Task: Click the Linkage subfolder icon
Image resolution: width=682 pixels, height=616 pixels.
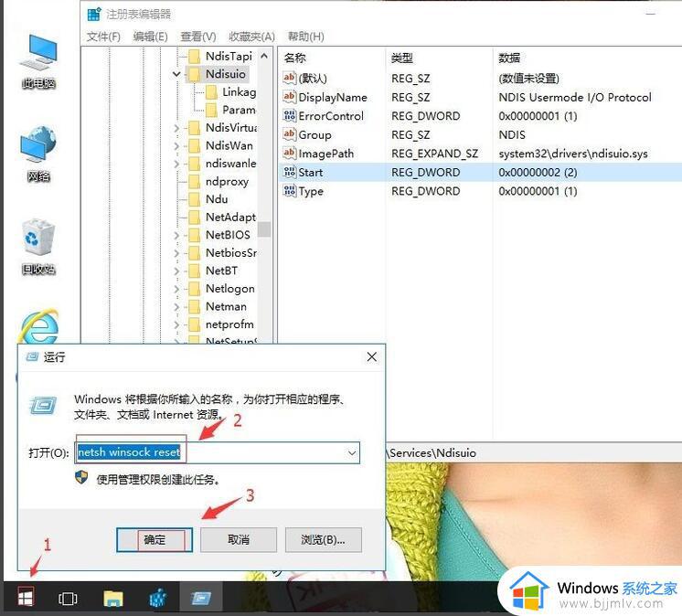Action: pyautogui.click(x=211, y=91)
